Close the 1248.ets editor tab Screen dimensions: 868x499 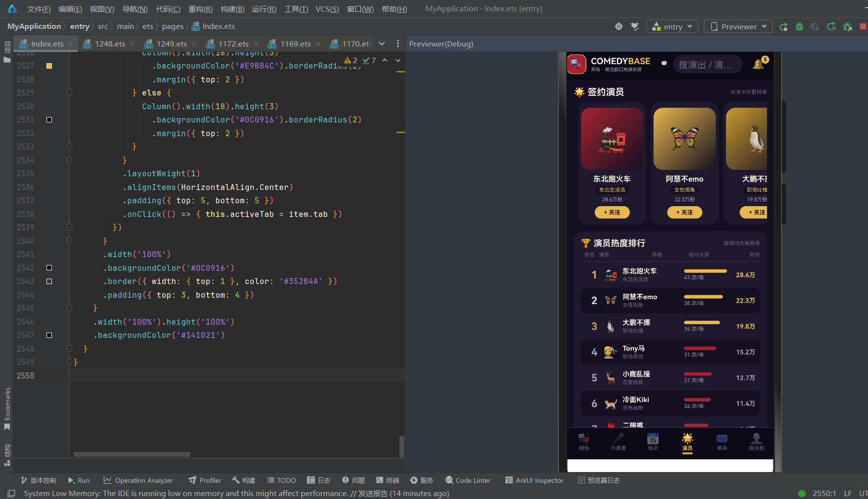pos(132,44)
